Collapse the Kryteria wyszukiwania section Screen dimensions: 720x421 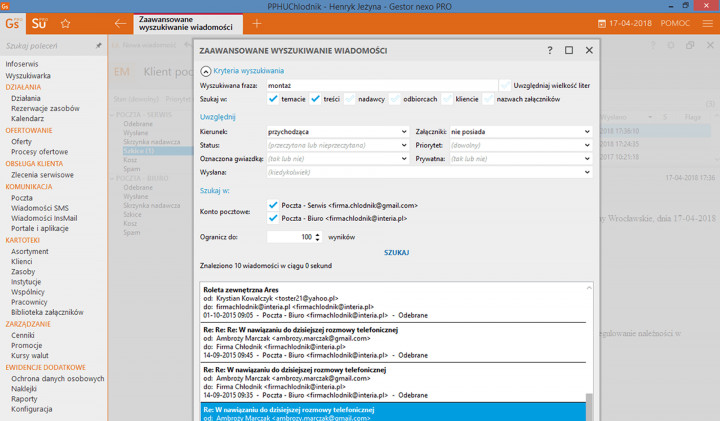206,71
